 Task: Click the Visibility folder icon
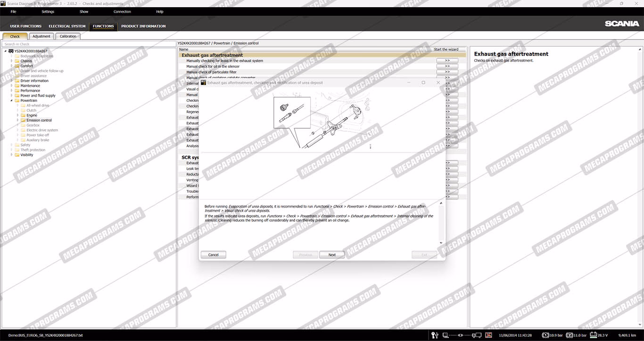click(17, 155)
